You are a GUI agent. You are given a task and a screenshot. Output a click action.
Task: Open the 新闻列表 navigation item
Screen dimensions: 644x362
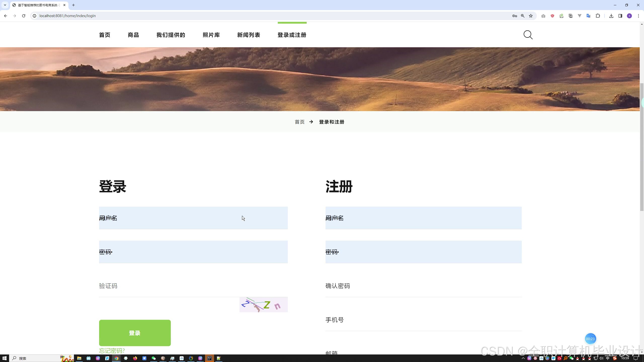(249, 35)
